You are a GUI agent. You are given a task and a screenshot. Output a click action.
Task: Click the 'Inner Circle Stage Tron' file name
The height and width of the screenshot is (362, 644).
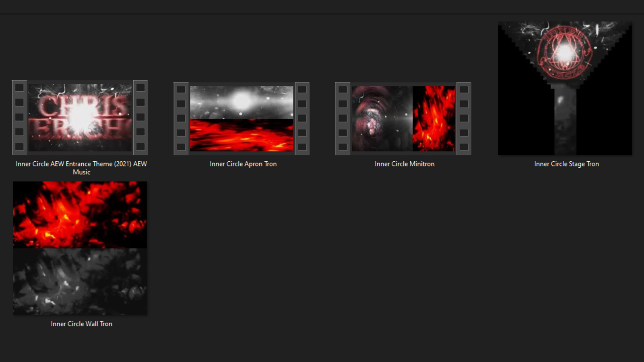(566, 164)
